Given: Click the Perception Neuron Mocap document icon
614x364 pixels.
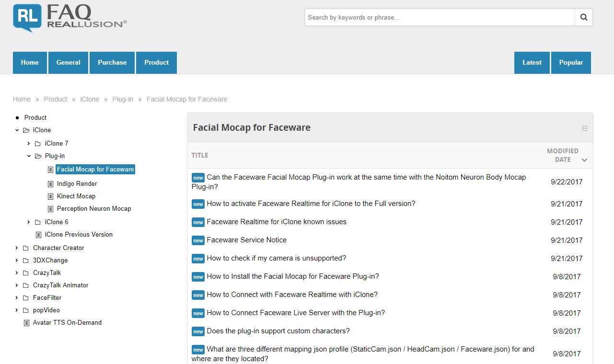Looking at the screenshot, I should 50,209.
